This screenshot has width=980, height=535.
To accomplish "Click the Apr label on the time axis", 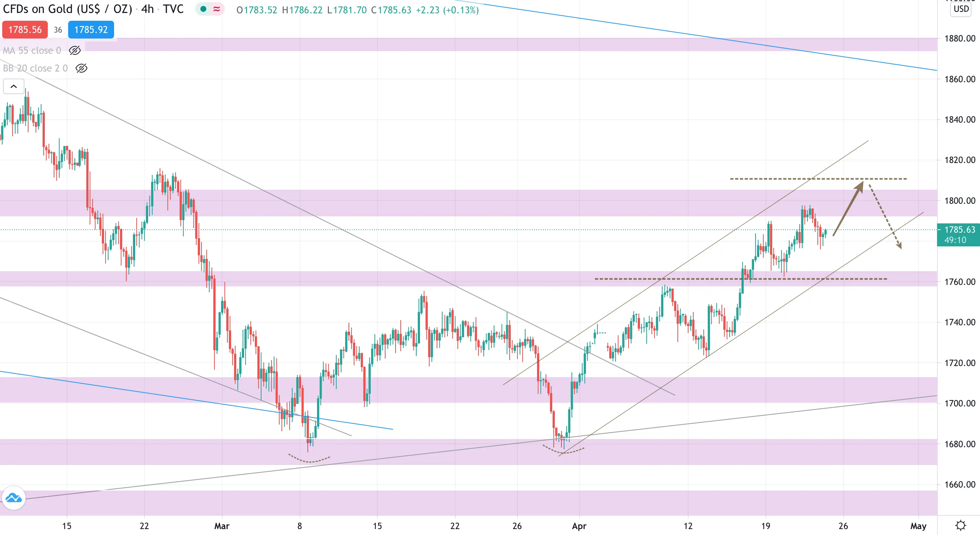I will pyautogui.click(x=579, y=526).
